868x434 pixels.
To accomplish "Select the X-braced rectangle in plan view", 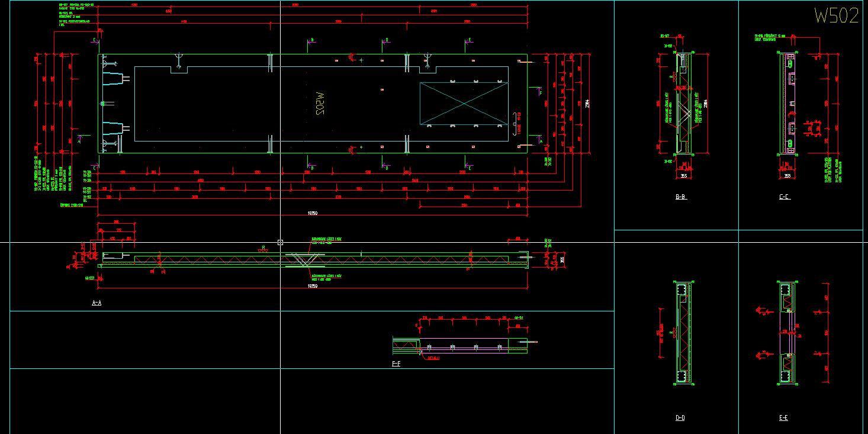I will [x=464, y=104].
